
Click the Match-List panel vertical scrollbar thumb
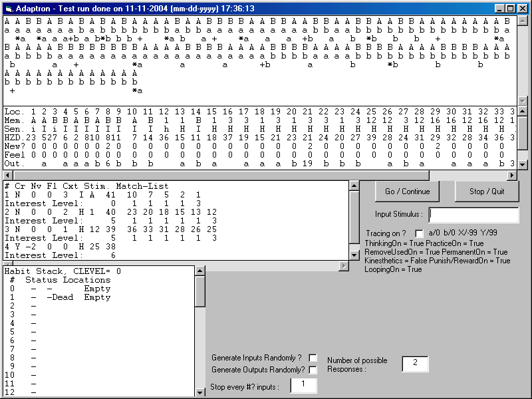pos(354,217)
